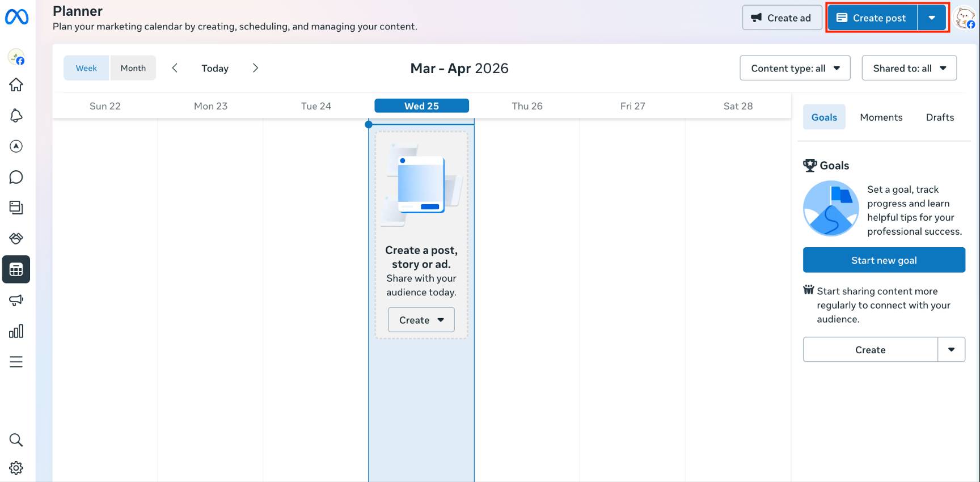This screenshot has width=980, height=482.
Task: Open Inbox chat bubble icon
Action: tap(16, 177)
